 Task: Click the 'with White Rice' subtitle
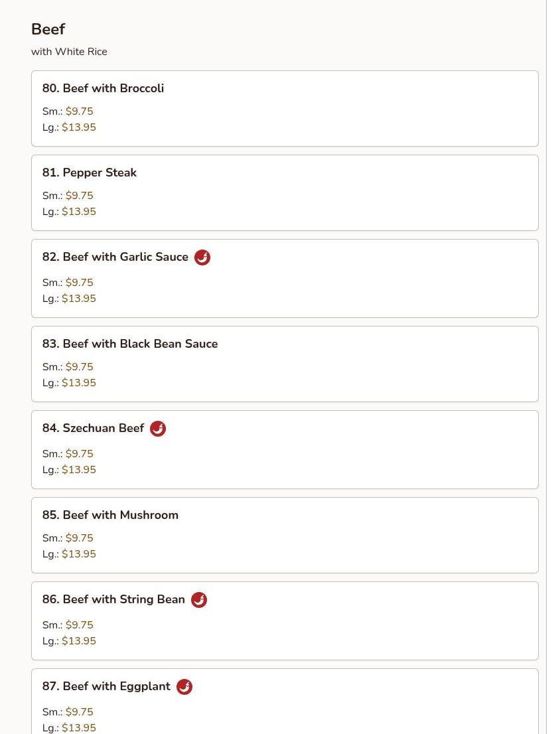69,52
